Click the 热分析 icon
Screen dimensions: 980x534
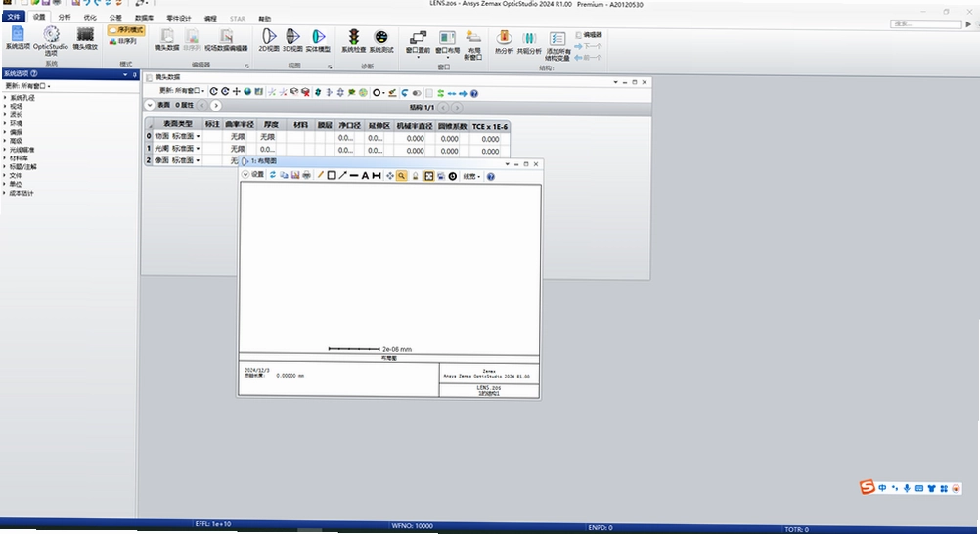point(504,41)
